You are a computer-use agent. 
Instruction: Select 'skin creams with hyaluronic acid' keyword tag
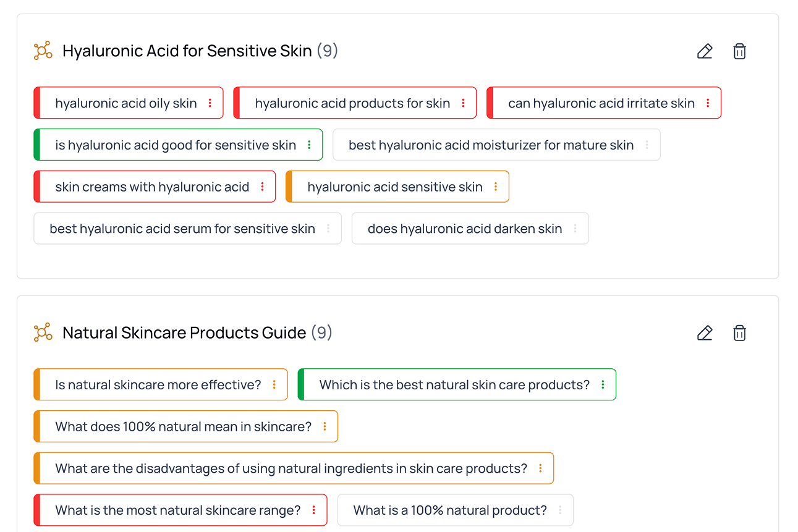[151, 187]
